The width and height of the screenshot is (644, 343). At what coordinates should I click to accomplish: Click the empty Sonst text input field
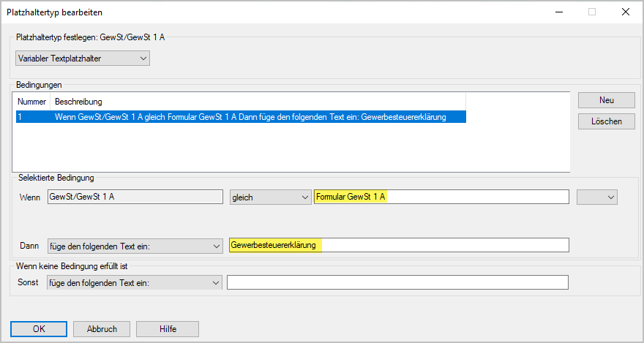pyautogui.click(x=397, y=282)
